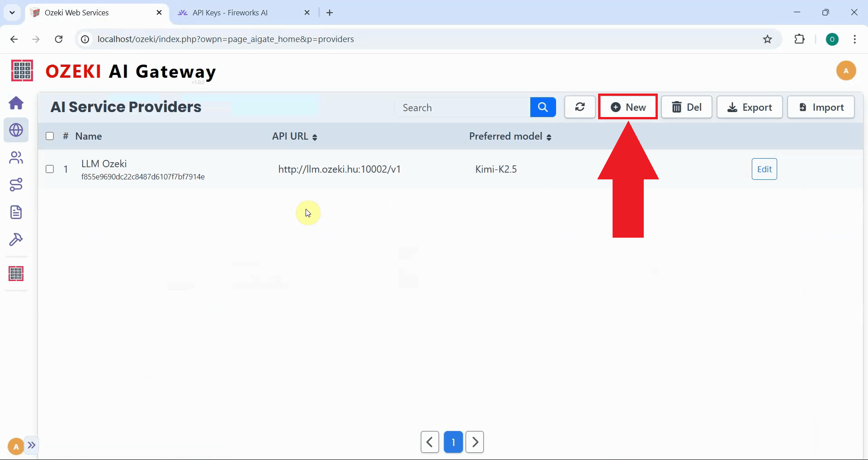
Task: Expand the sidebar with the chevrons button
Action: coord(32,446)
